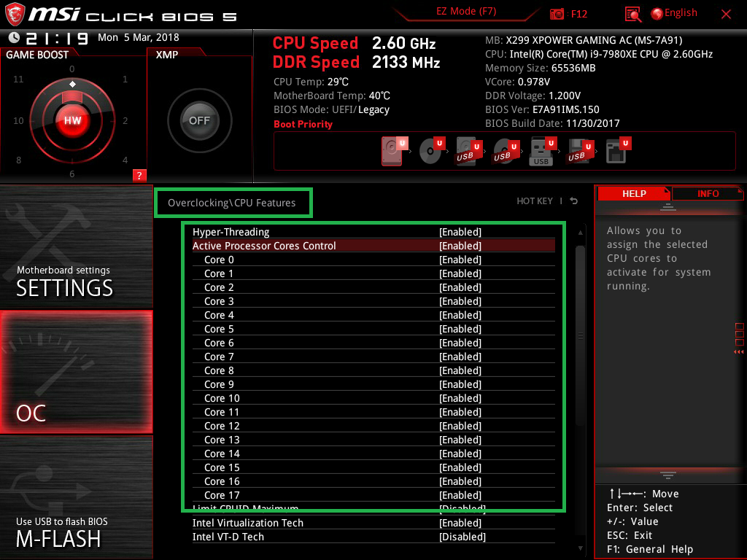Open the Core 5 value options
Screen dimensions: 747x560
tap(460, 329)
